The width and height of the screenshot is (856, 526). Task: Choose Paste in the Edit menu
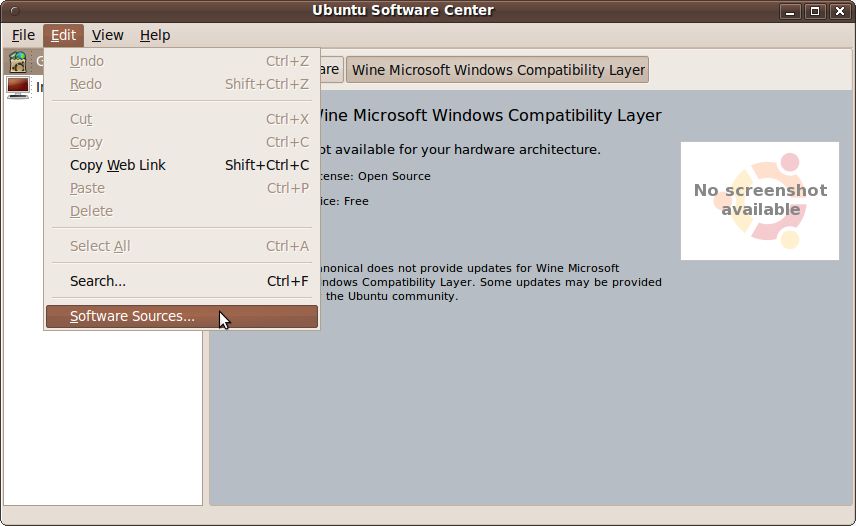pyautogui.click(x=182, y=188)
